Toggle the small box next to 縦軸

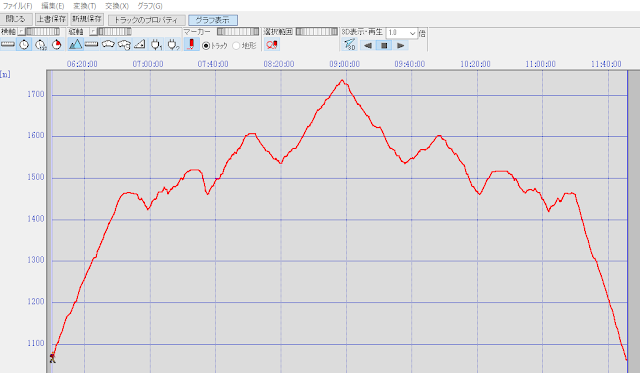click(x=93, y=32)
